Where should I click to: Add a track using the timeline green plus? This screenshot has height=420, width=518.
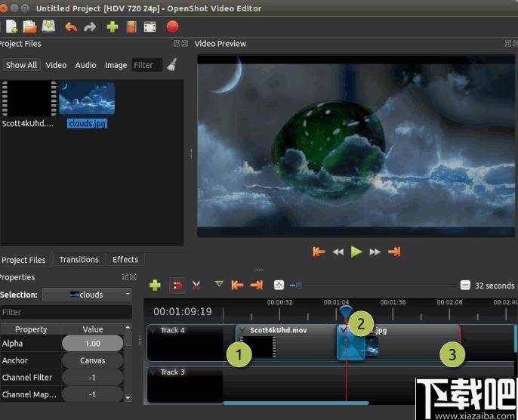(155, 286)
